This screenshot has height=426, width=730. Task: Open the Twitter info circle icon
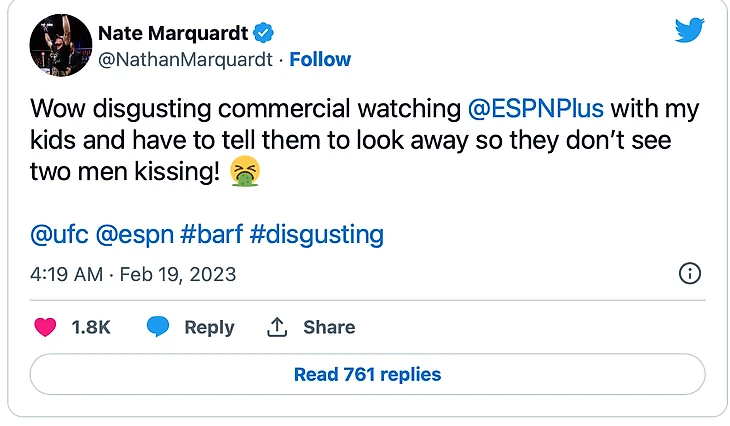(x=689, y=273)
